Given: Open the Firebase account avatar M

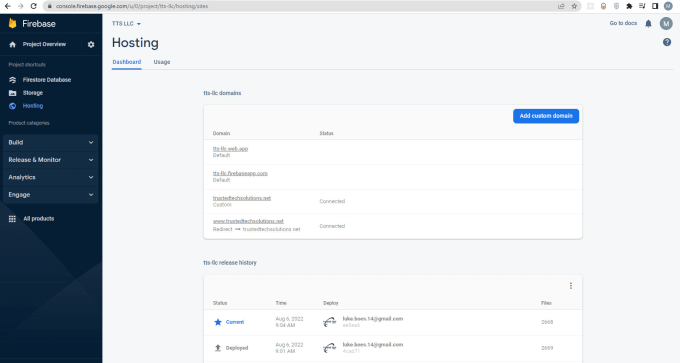Looking at the screenshot, I should 666,23.
